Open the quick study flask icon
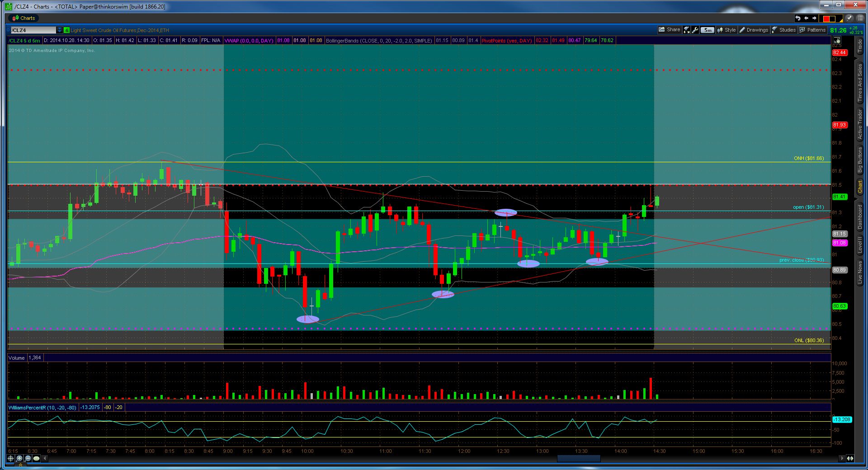The height and width of the screenshot is (470, 868). [687, 30]
